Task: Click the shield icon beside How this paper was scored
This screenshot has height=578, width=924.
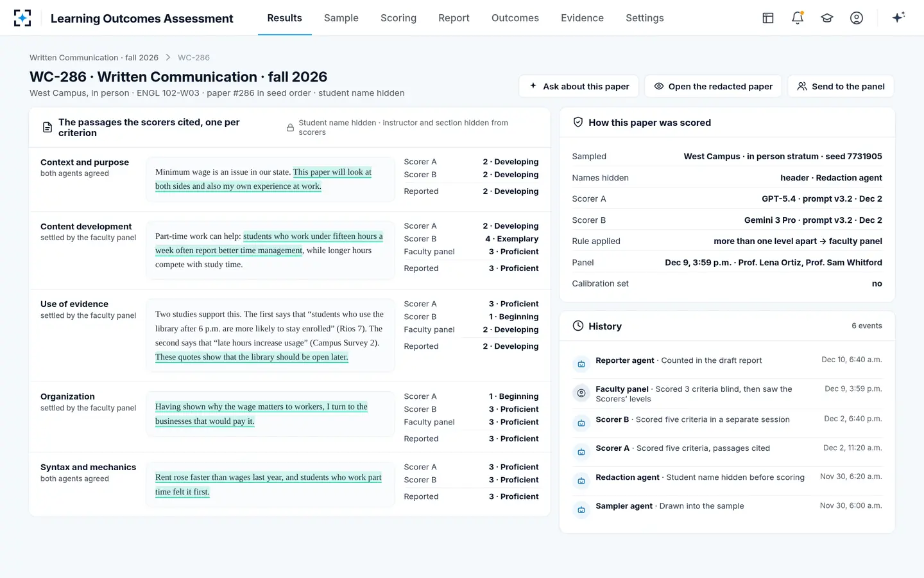Action: pyautogui.click(x=577, y=122)
